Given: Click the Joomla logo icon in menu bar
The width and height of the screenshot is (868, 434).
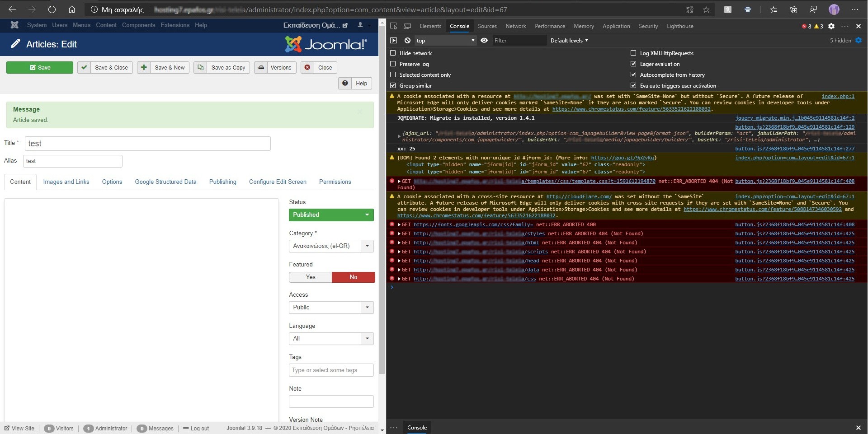Looking at the screenshot, I should tap(14, 25).
